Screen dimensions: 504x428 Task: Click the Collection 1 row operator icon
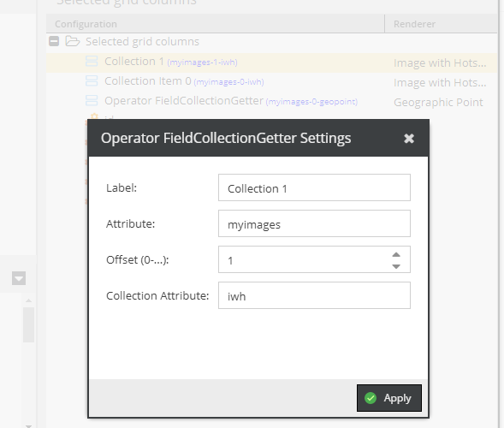[92, 61]
